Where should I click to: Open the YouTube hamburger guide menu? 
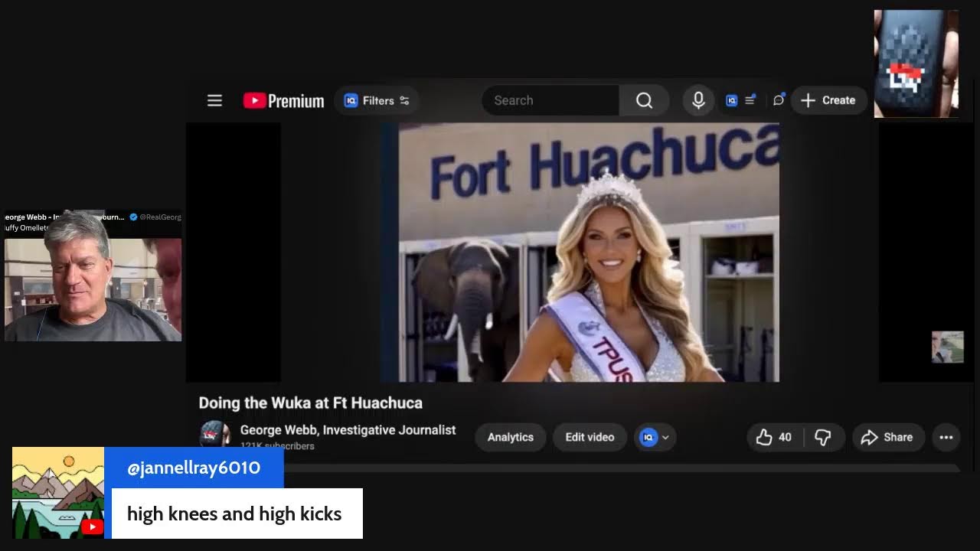click(214, 100)
